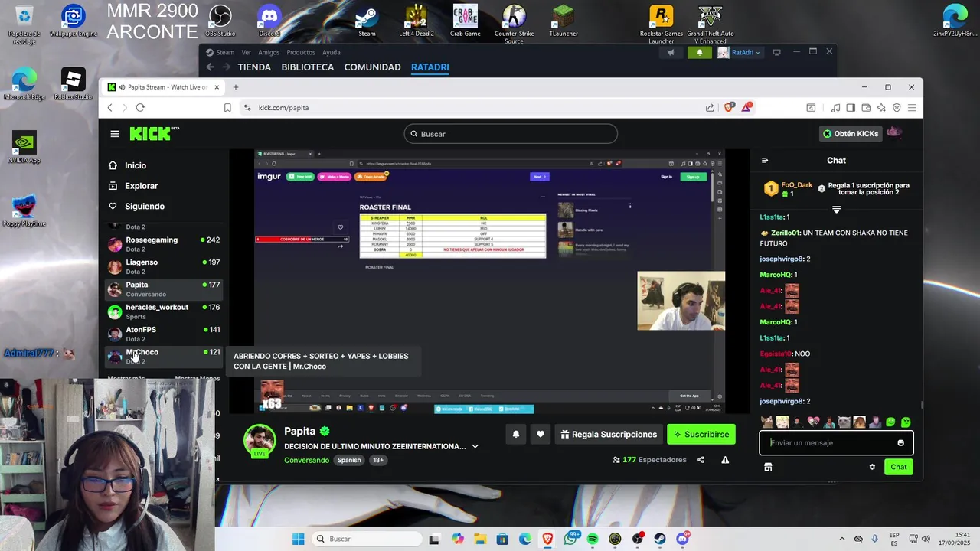
Task: Open chat settings gear icon
Action: click(872, 467)
